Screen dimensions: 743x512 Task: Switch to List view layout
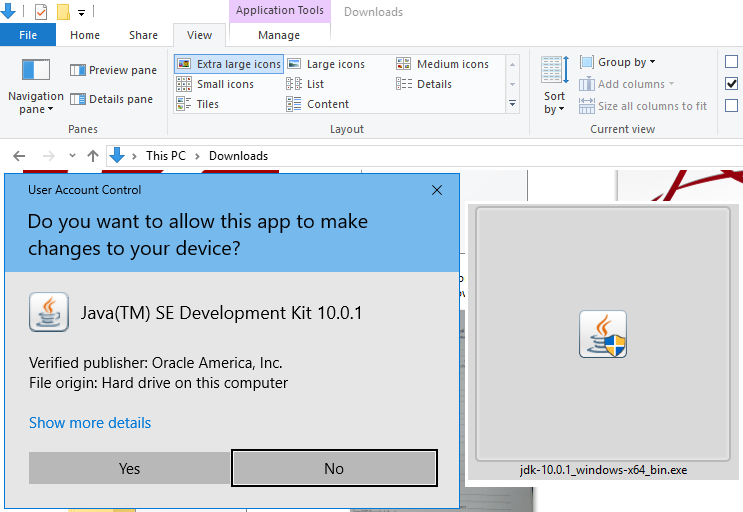pos(306,84)
